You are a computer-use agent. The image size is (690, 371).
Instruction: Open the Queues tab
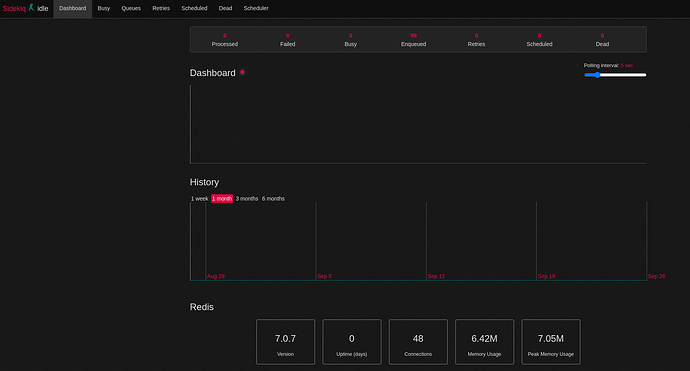pyautogui.click(x=131, y=8)
